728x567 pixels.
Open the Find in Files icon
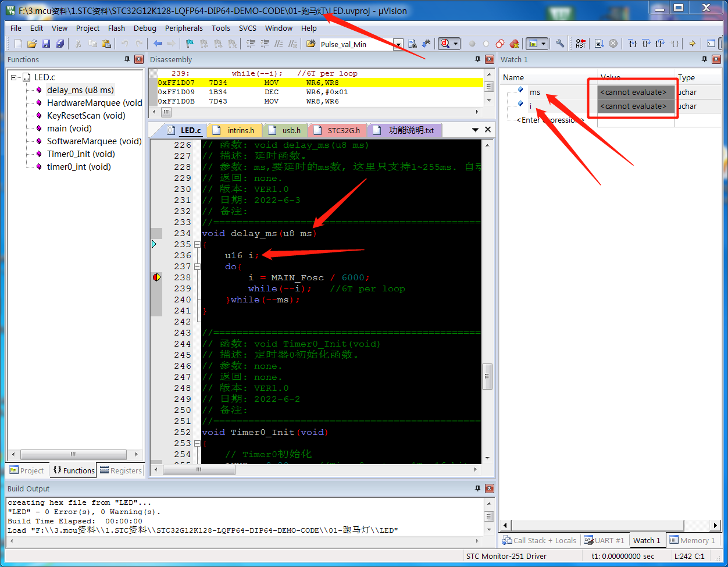tap(311, 44)
